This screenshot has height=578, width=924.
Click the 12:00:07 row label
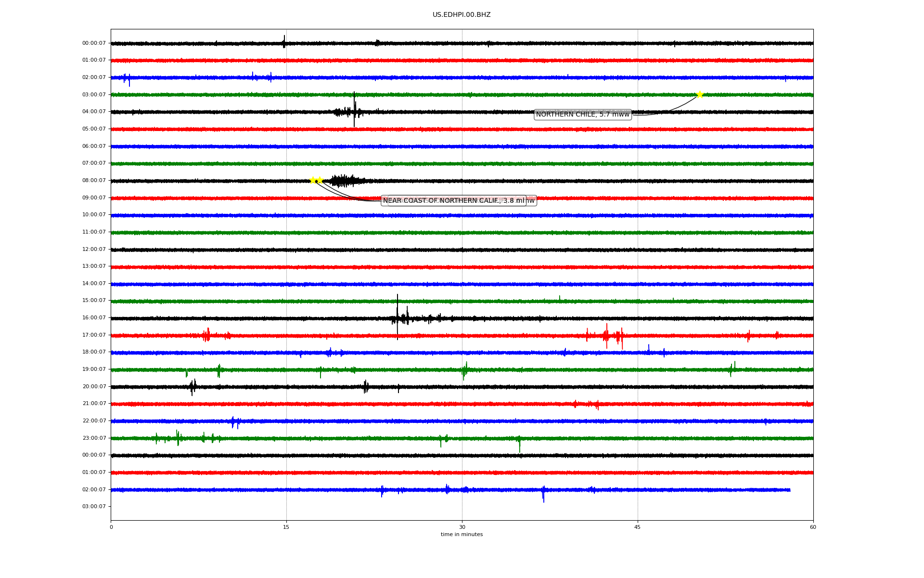[94, 250]
